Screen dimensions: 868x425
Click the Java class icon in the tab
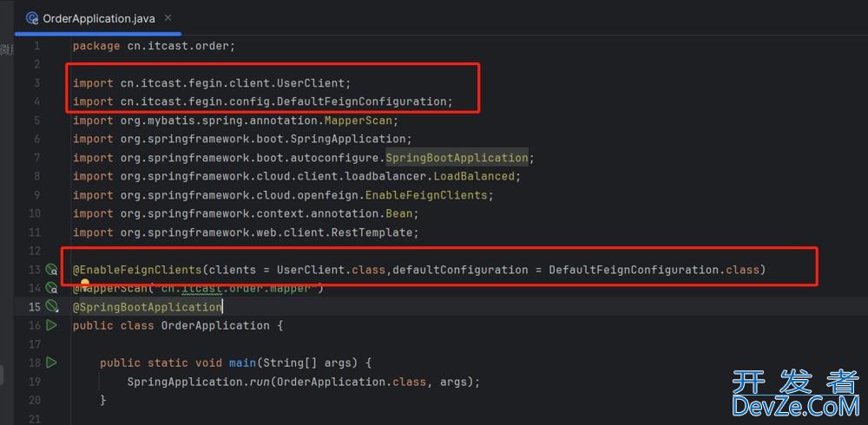32,17
